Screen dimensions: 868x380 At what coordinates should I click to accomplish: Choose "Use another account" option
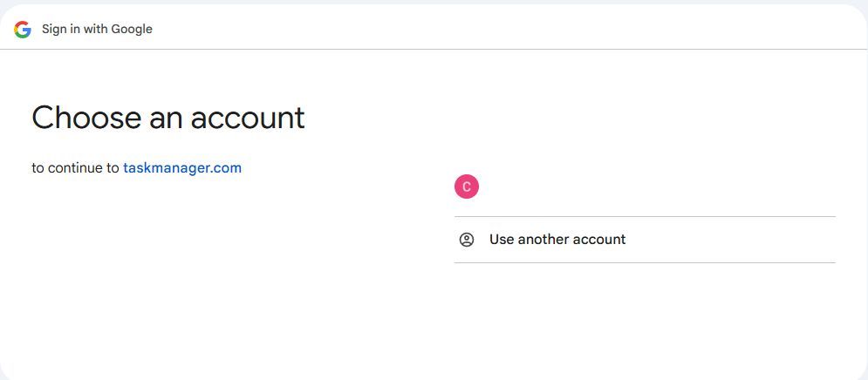click(645, 240)
